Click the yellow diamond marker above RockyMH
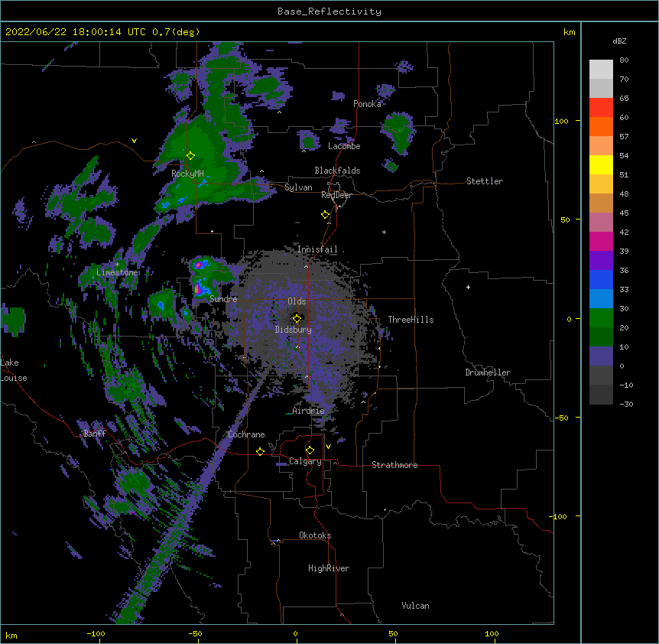659x644 pixels. coord(190,156)
